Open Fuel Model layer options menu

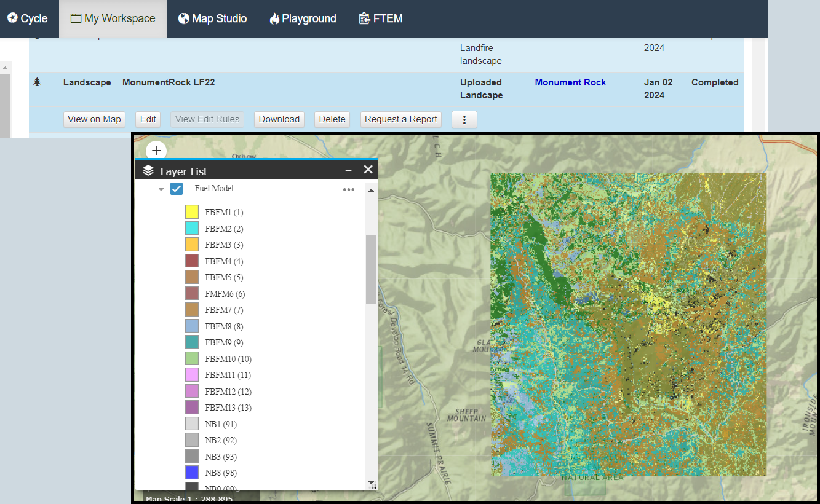point(349,189)
